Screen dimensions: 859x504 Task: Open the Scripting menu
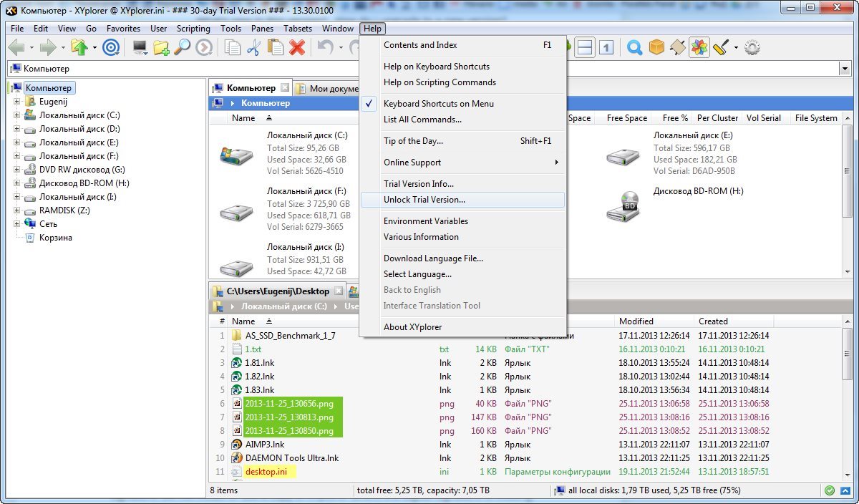193,29
